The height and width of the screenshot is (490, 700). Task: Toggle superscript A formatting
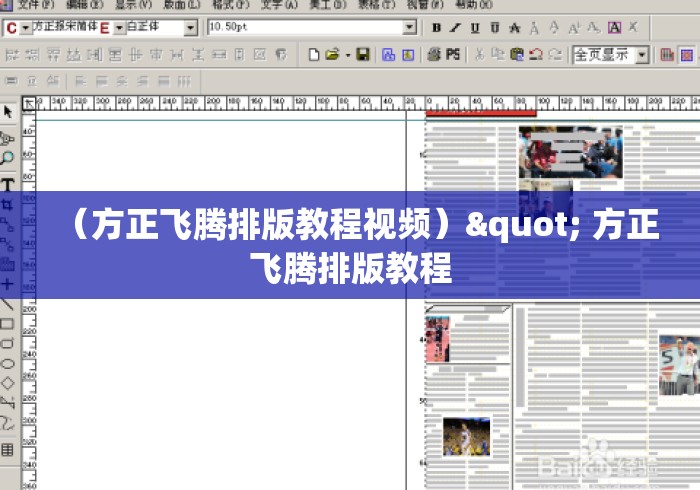(574, 28)
